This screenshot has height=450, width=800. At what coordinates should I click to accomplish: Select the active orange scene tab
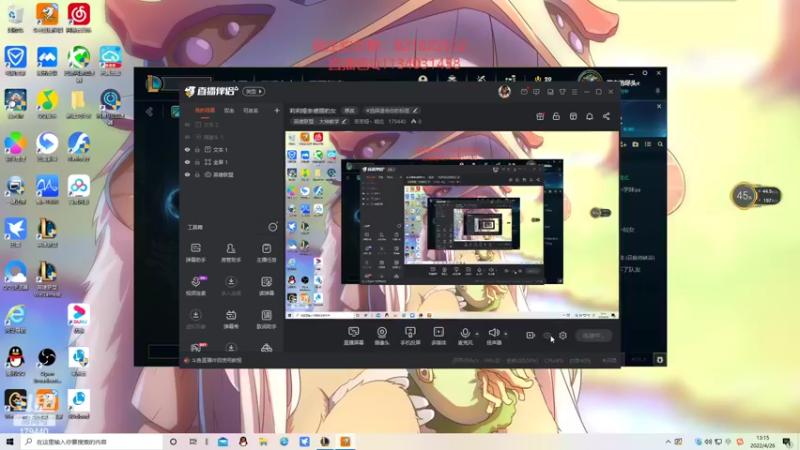click(205, 111)
